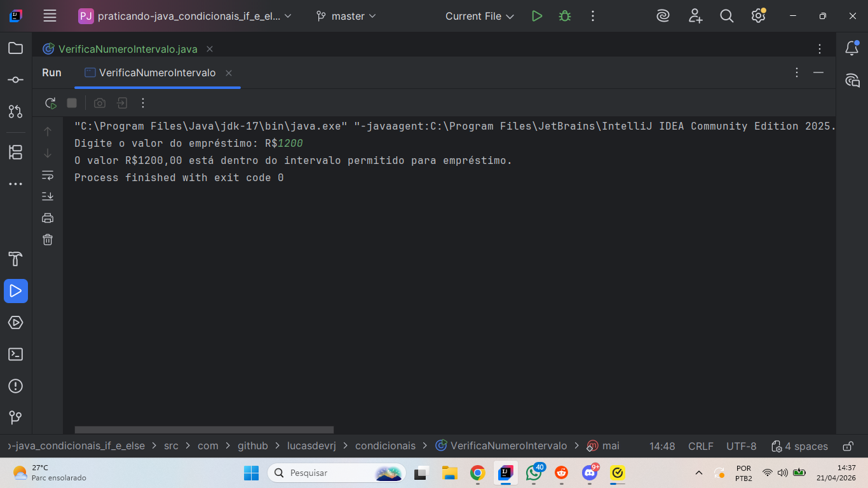This screenshot has height=488, width=868.
Task: Click the UTF-8 encoding in status bar
Action: [742, 446]
